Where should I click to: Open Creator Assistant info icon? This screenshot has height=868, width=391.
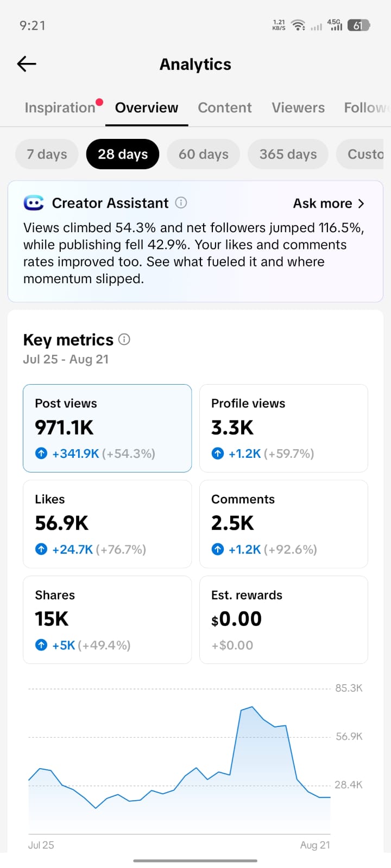tap(181, 203)
